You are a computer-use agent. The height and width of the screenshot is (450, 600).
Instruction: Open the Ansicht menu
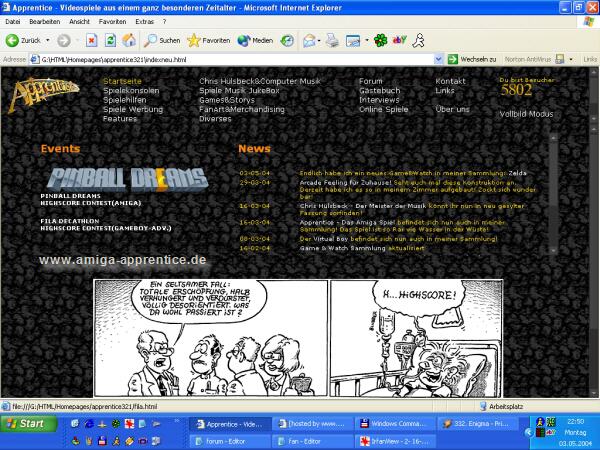pos(79,22)
